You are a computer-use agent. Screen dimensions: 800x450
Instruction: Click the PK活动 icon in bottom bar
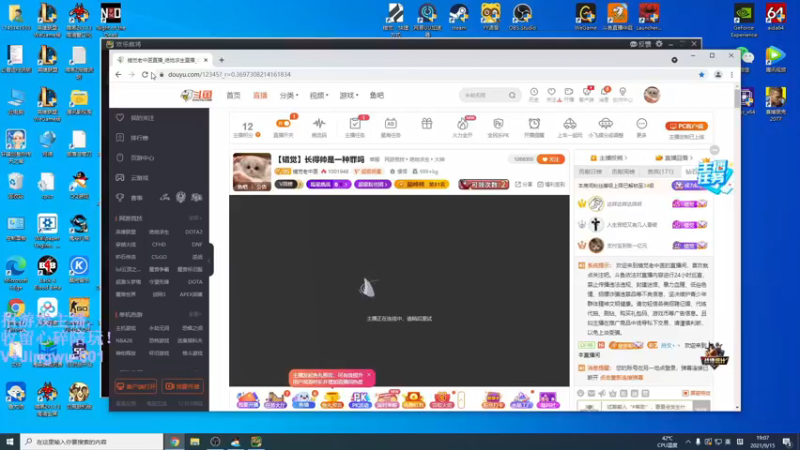(x=359, y=399)
